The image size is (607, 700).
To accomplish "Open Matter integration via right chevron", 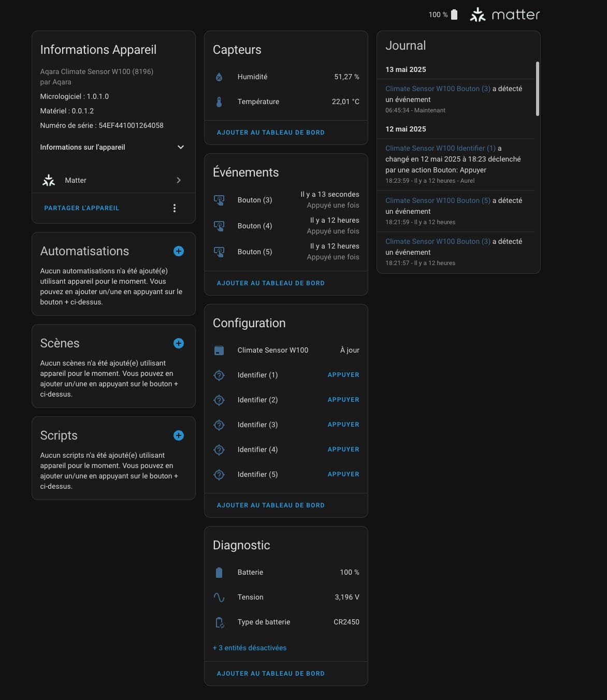I will 179,180.
